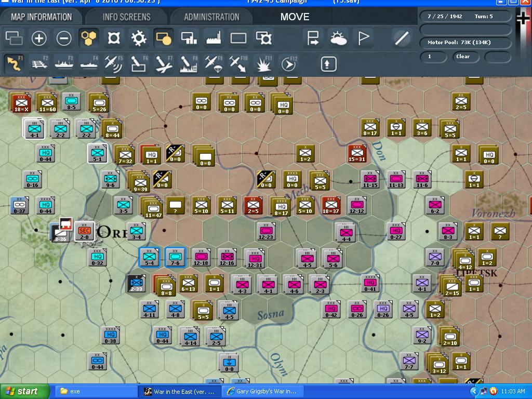Screen dimensions: 532x399
Task: Select the magenta HQ unit labeled 12-31
Action: [x=255, y=259]
